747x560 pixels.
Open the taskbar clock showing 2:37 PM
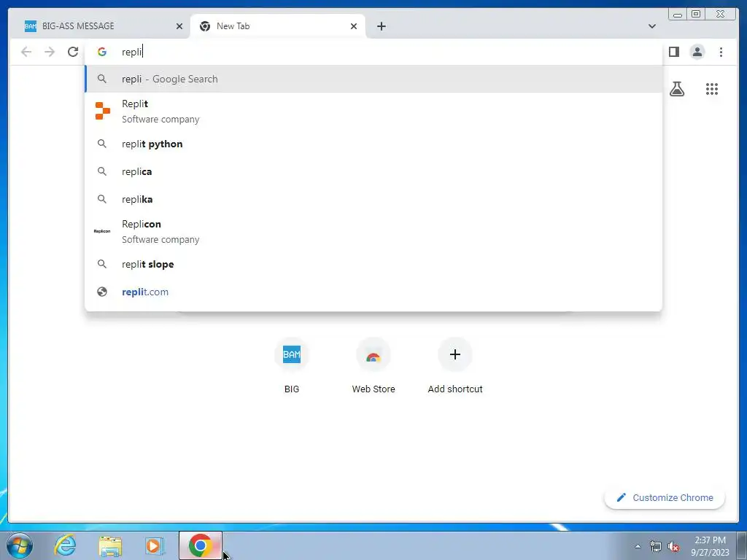[x=710, y=546]
